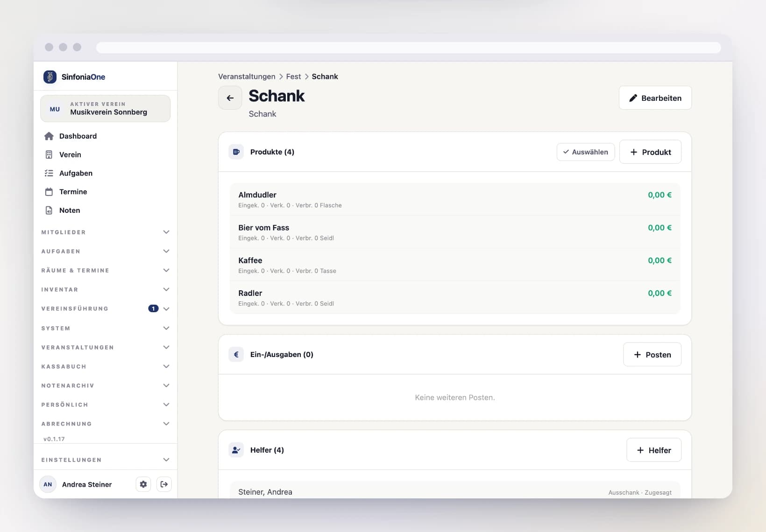
Task: Open the Almdudler product row
Action: [x=455, y=199]
